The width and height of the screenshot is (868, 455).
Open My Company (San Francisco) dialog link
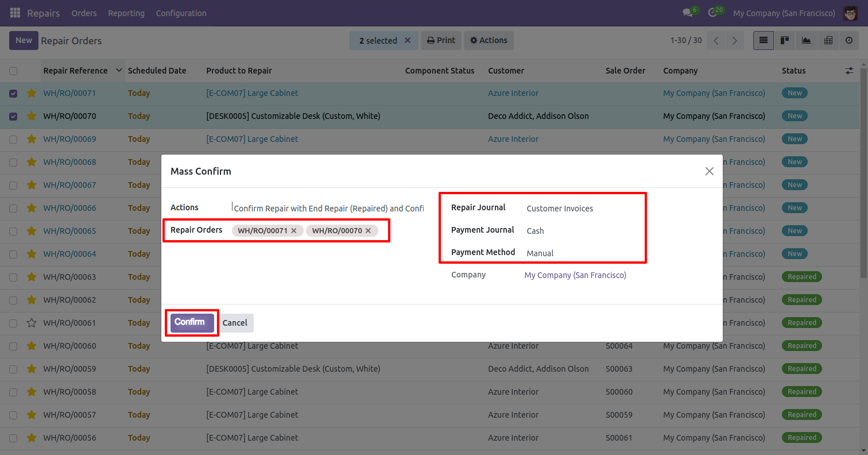575,275
